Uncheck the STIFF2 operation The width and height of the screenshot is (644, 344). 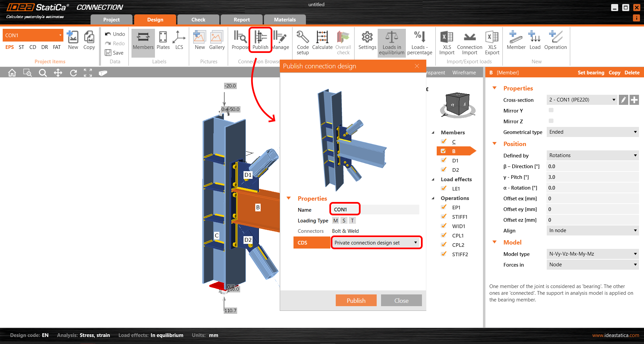point(443,254)
